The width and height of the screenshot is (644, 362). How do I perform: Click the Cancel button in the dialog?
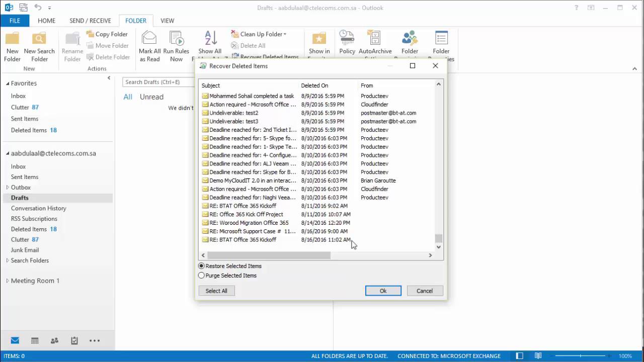pos(424,291)
